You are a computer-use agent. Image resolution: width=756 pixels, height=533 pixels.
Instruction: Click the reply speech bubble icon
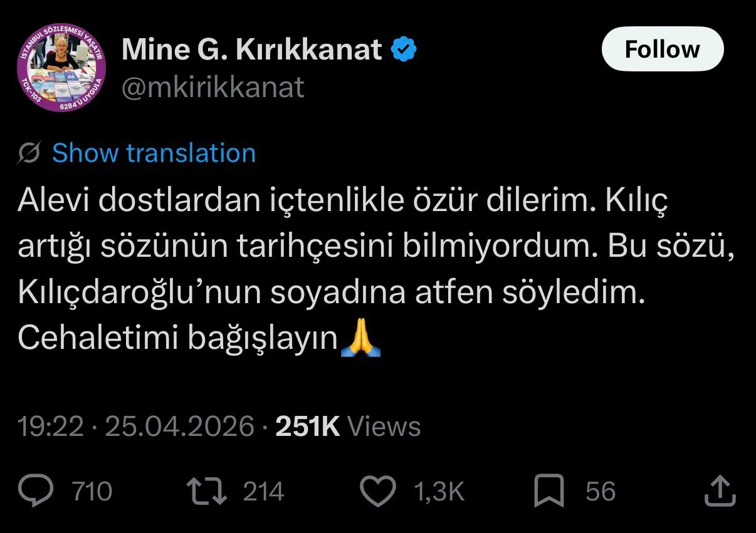point(39,492)
